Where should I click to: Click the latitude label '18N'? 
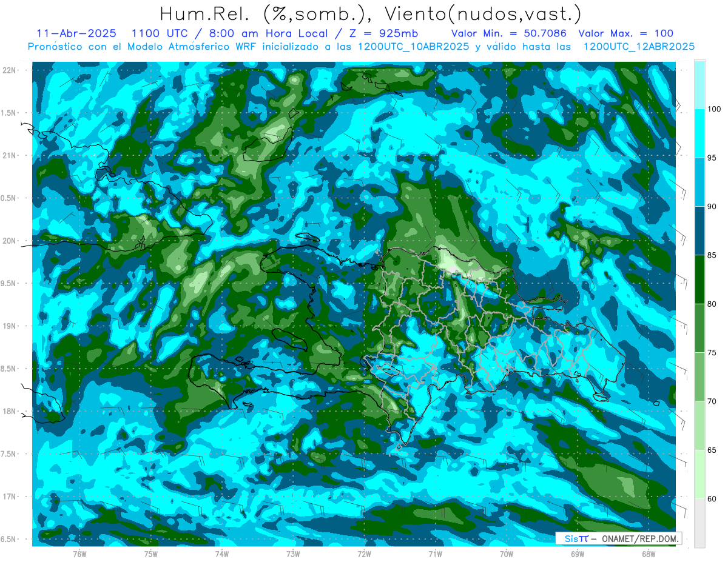tap(10, 411)
